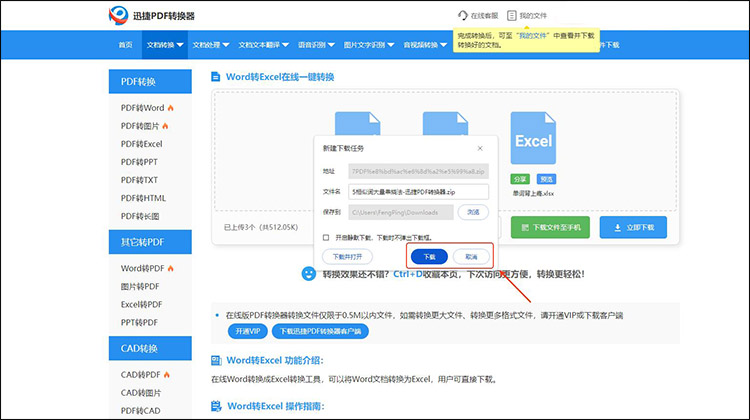This screenshot has width=750, height=420.
Task: Click the 文件名 input field
Action: click(419, 192)
